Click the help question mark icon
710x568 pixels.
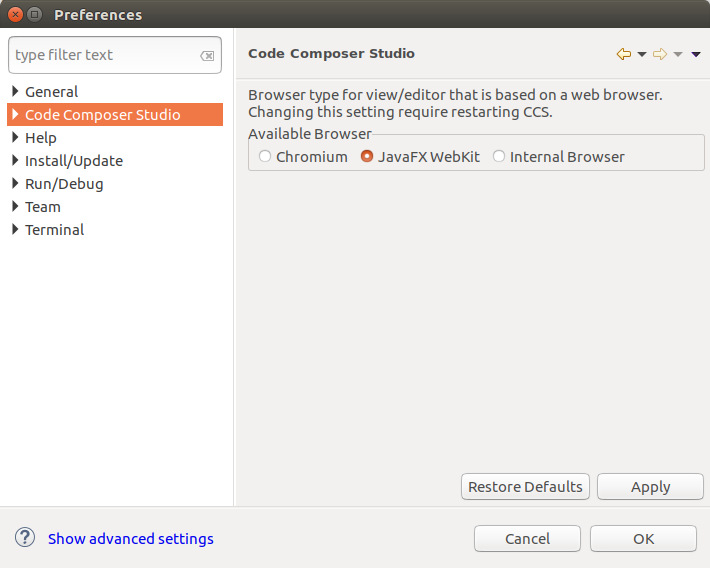click(25, 538)
